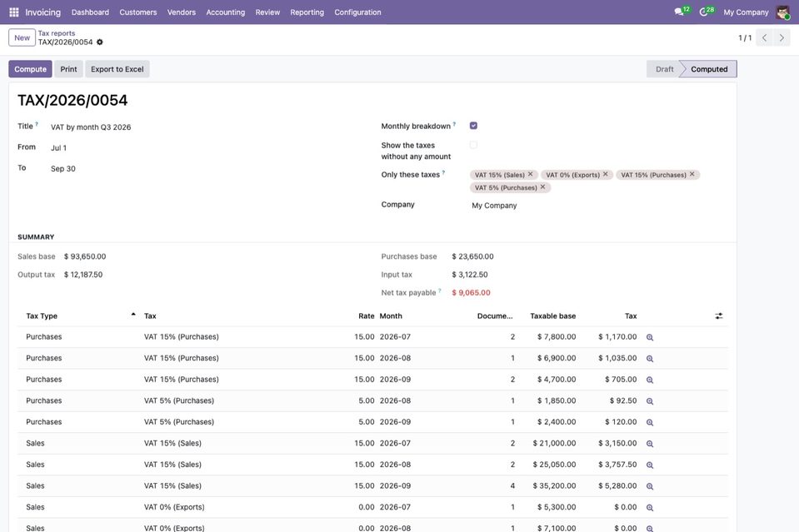Click the Print button

(69, 69)
